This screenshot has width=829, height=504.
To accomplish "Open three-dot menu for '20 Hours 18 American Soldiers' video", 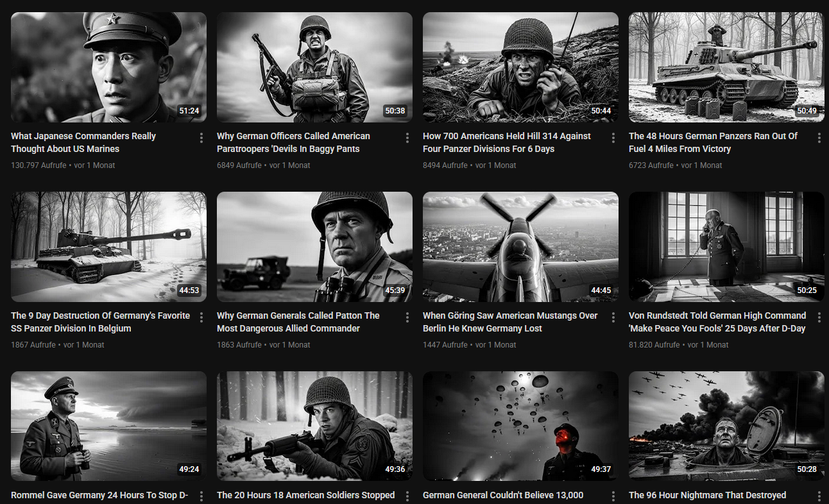I will click(407, 497).
